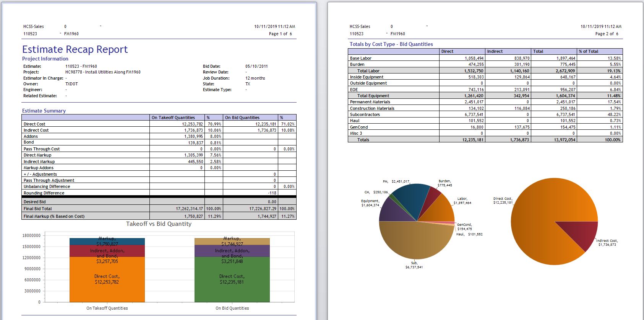
Task: Select the Subcontractors row label
Action: (365, 114)
